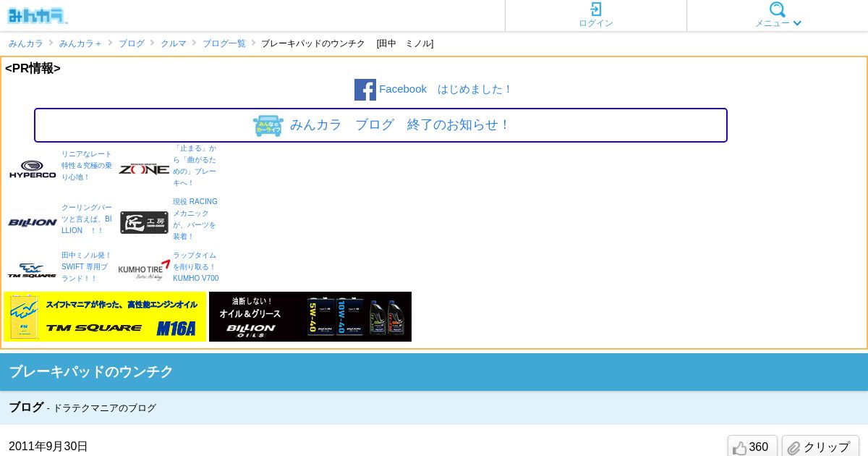This screenshot has height=456, width=868.
Task: Click the TM SQUARE logo
Action: click(x=33, y=271)
